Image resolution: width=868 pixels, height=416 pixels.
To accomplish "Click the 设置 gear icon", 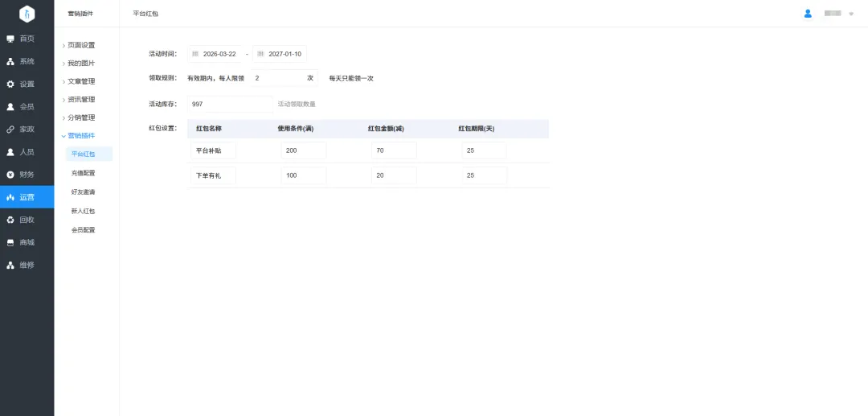I will tap(10, 84).
